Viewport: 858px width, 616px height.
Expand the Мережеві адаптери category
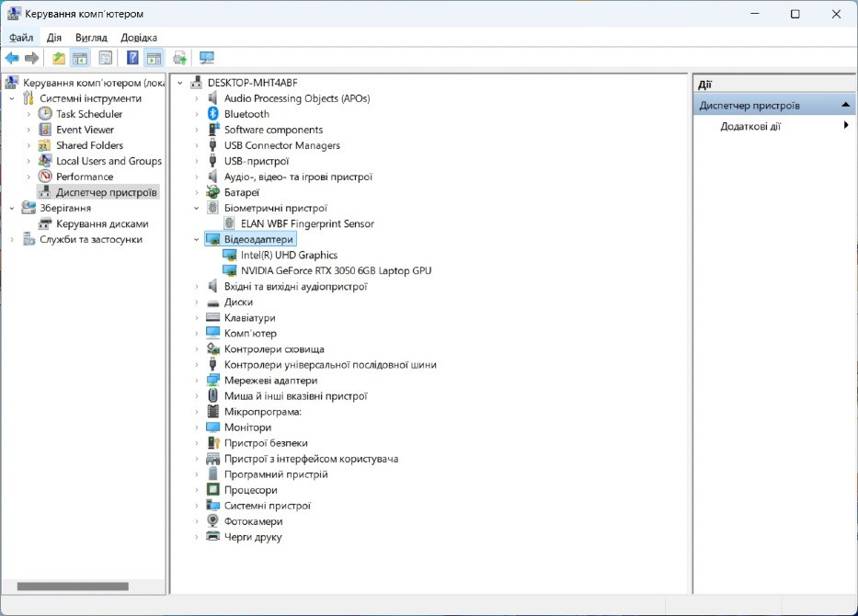click(197, 380)
